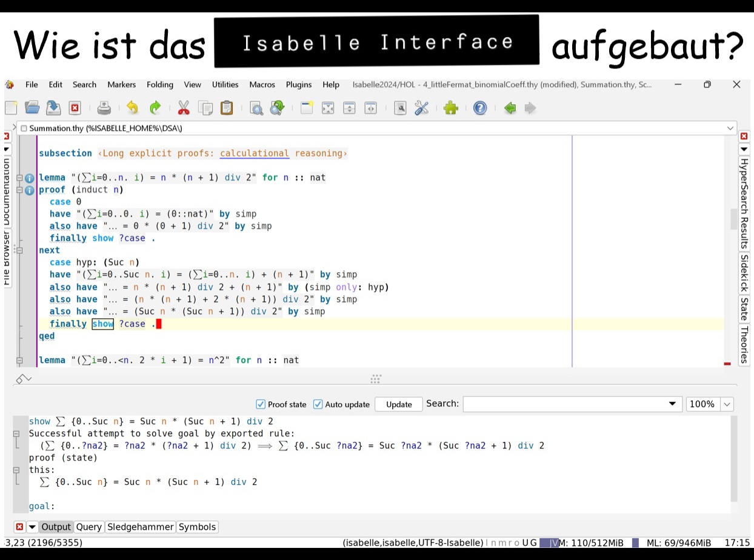Open the buffer selector dropdown for Summation.thy
The image size is (754, 560).
(x=730, y=128)
